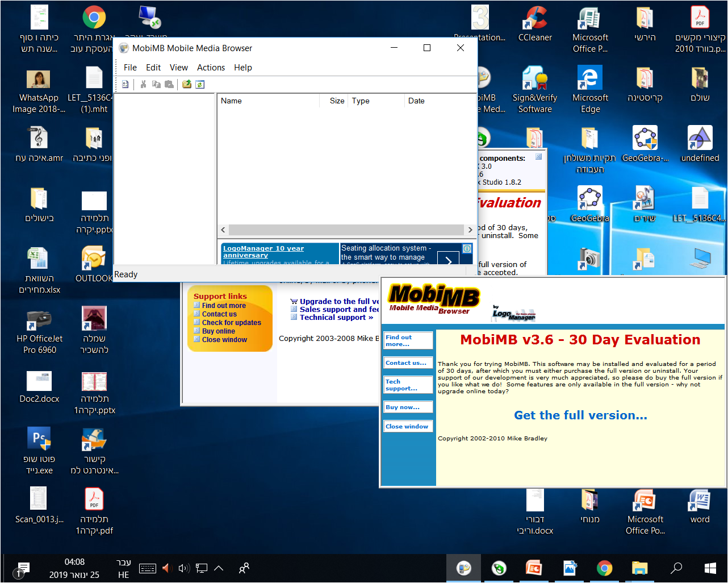Click 'Buy online' support link
The width and height of the screenshot is (728, 583).
tap(219, 331)
